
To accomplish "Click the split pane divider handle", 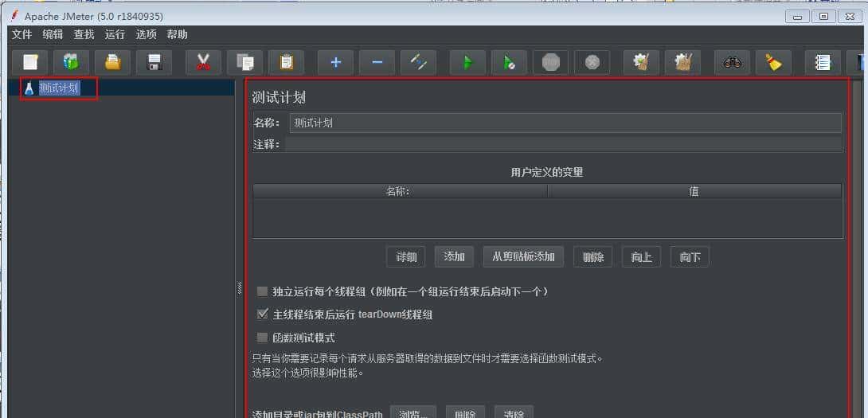I will (240, 288).
